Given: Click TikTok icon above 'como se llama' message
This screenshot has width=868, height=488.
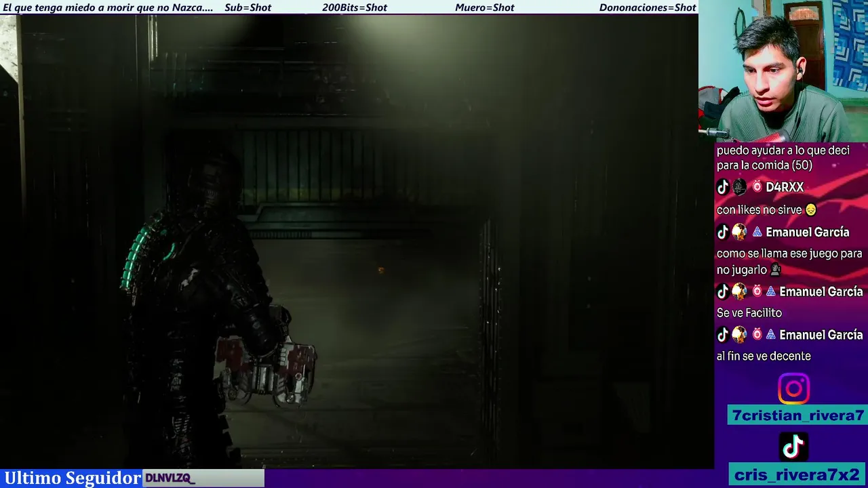Looking at the screenshot, I should pyautogui.click(x=723, y=232).
